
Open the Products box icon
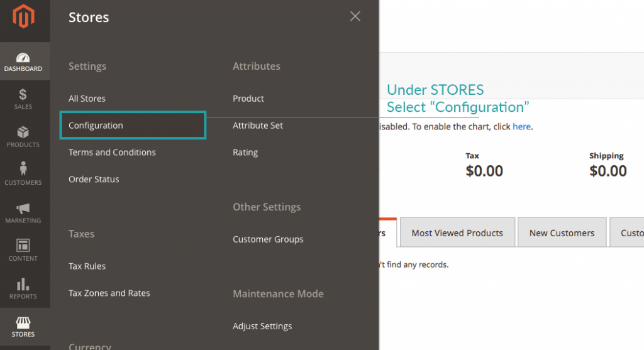[x=23, y=132]
